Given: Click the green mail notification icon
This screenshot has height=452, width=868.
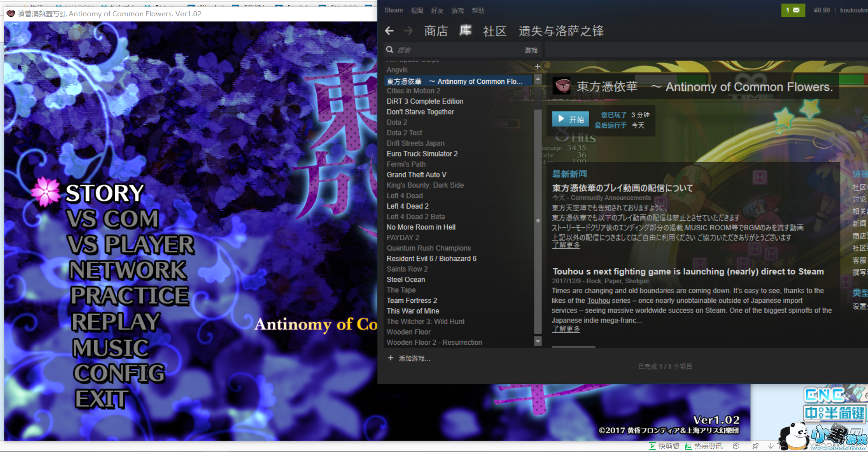Looking at the screenshot, I should point(793,10).
